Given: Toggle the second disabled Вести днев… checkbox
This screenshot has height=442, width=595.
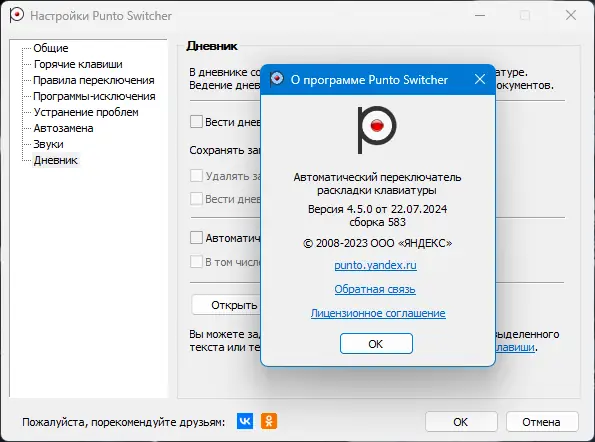Looking at the screenshot, I should pos(196,199).
